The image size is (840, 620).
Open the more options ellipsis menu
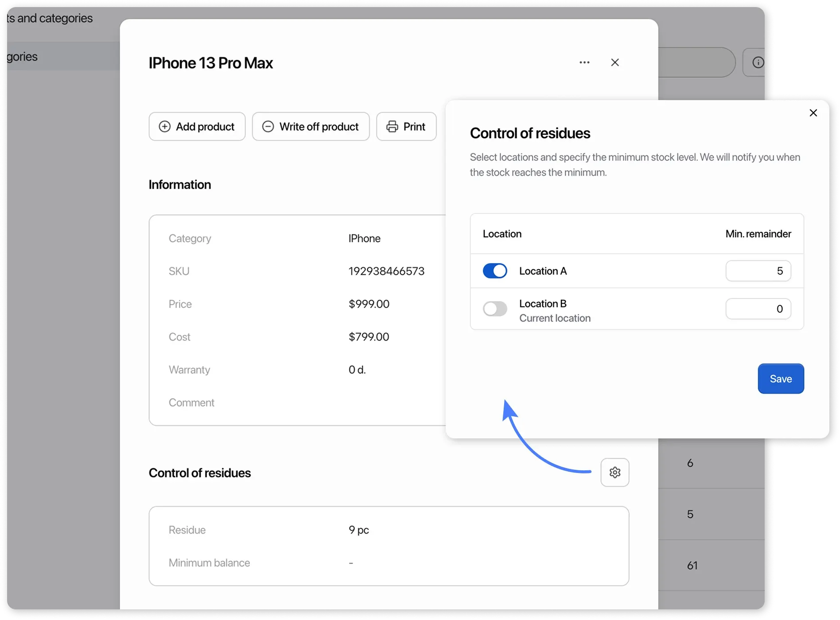pos(584,62)
